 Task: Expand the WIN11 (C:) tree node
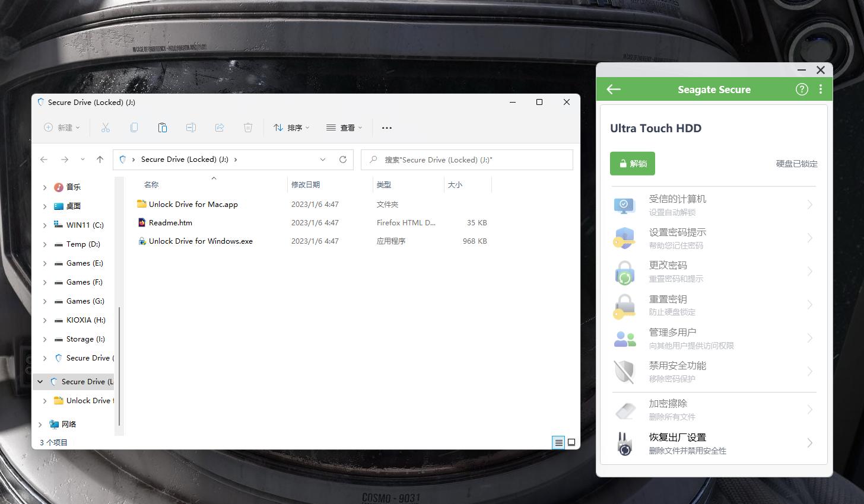[45, 225]
